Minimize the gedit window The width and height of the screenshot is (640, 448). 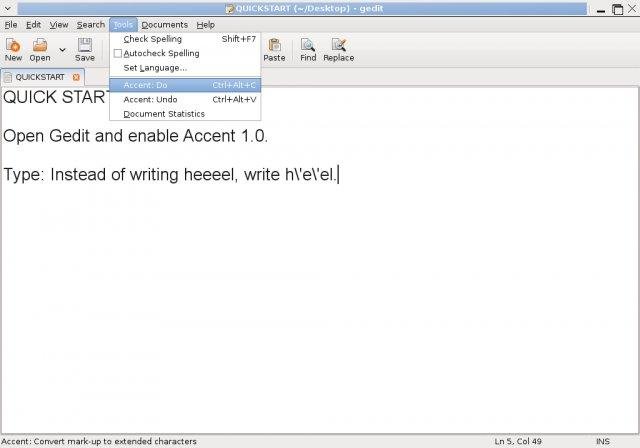600,10
